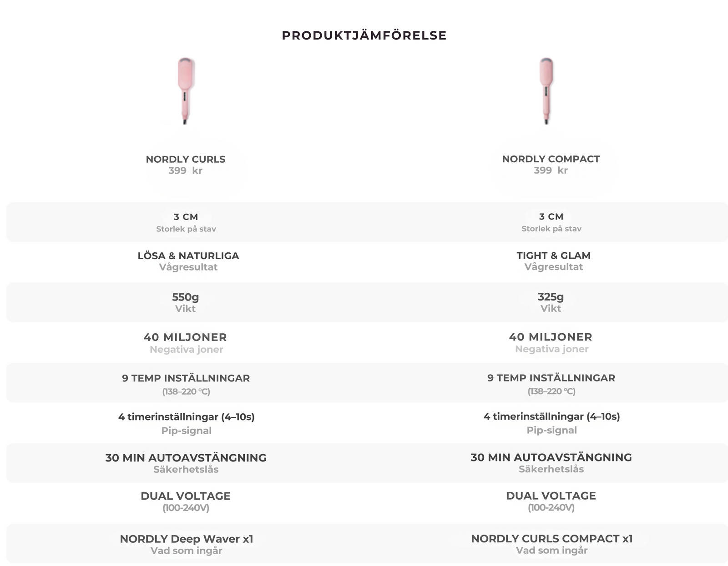This screenshot has height=566, width=728.
Task: Click 4 timerinställningar text under Nordly Curls
Action: pos(186,417)
